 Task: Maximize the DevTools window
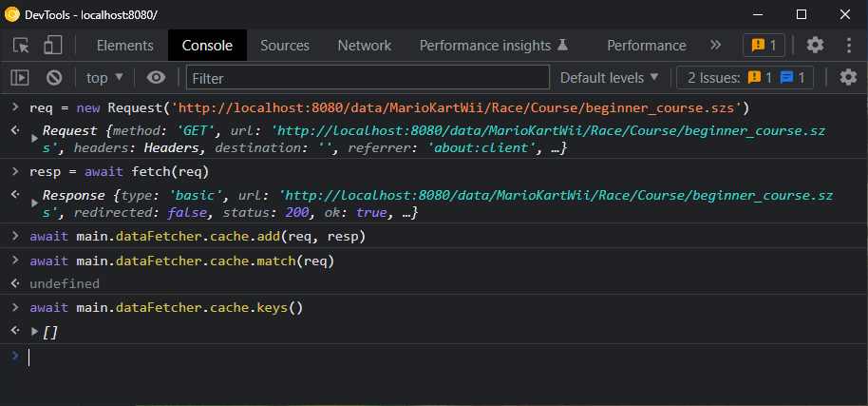pos(801,15)
